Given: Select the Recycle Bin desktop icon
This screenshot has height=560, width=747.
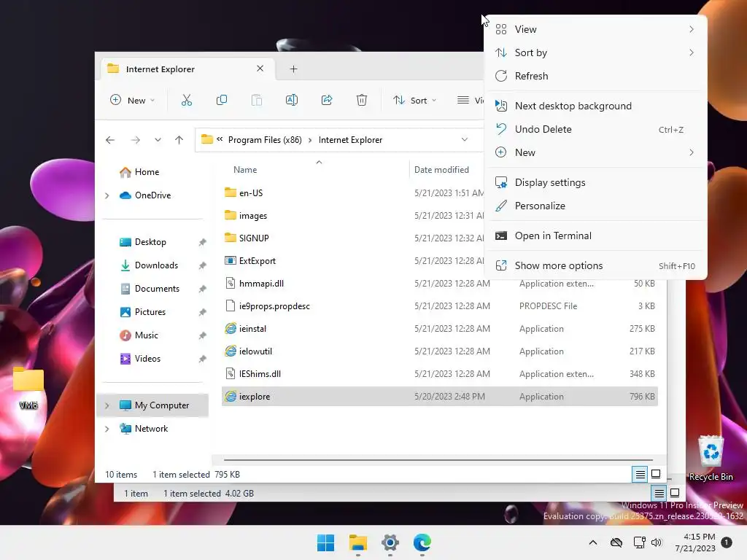Looking at the screenshot, I should [x=711, y=458].
